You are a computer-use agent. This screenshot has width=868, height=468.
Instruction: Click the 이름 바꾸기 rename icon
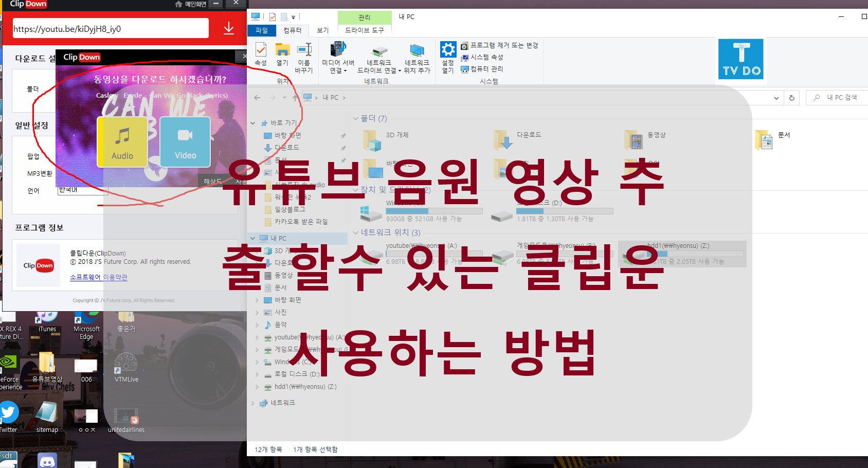click(304, 58)
